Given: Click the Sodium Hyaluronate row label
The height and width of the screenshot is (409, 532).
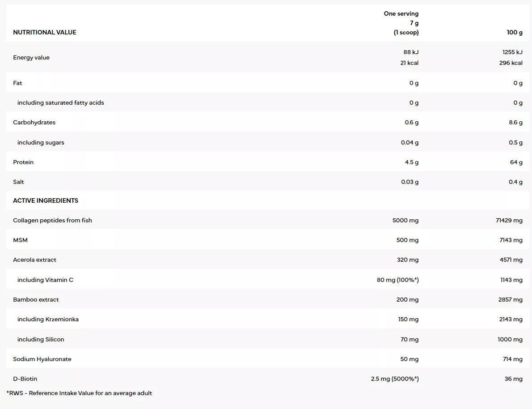Looking at the screenshot, I should [42, 359].
